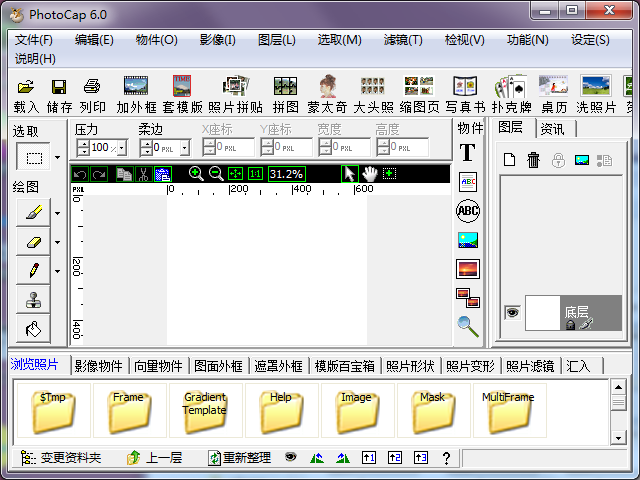
Task: Click the Undo arrow in canvas toolbar
Action: click(80, 173)
